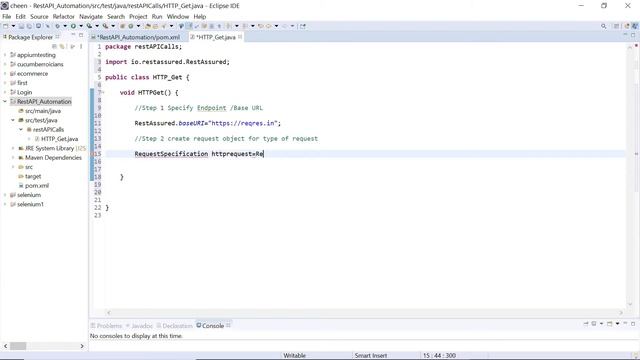Collapse the HTTPGet method fold toggle
The image size is (640, 360).
(x=103, y=92)
